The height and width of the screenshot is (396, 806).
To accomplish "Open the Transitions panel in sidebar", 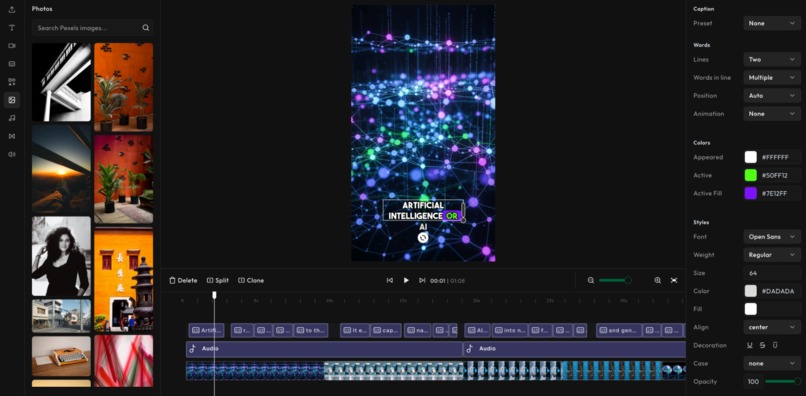I will (12, 136).
